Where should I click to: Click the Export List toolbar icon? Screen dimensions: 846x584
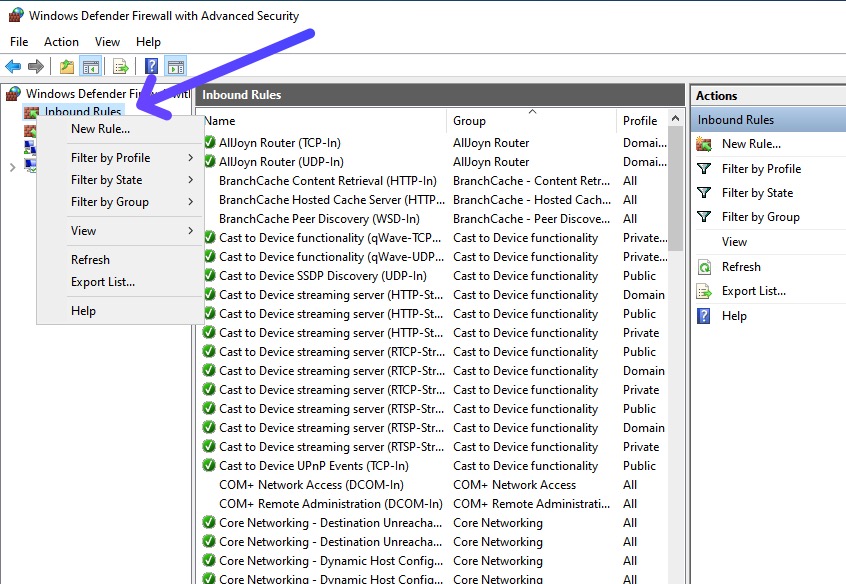tap(120, 67)
